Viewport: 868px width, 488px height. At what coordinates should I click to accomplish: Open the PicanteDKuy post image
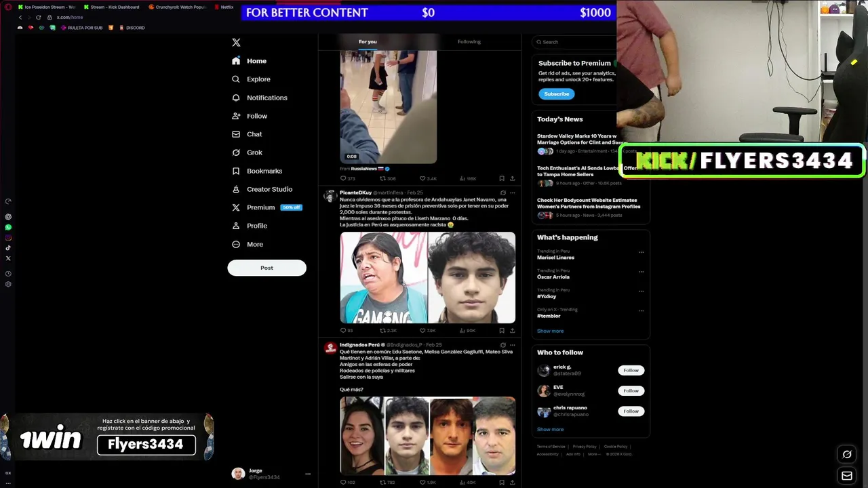[428, 278]
